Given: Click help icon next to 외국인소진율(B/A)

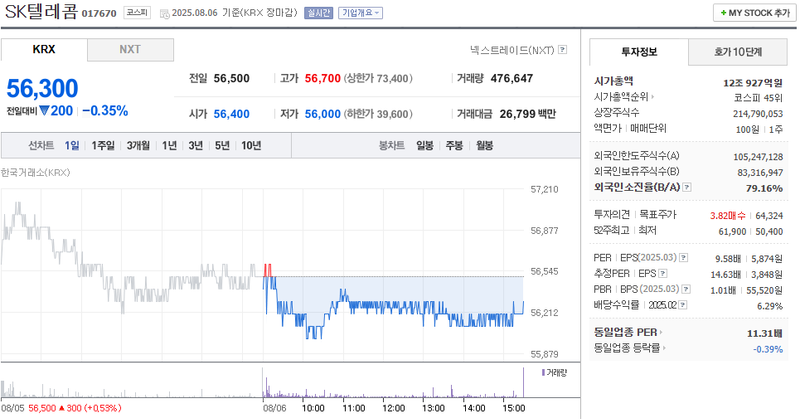Looking at the screenshot, I should [x=687, y=187].
